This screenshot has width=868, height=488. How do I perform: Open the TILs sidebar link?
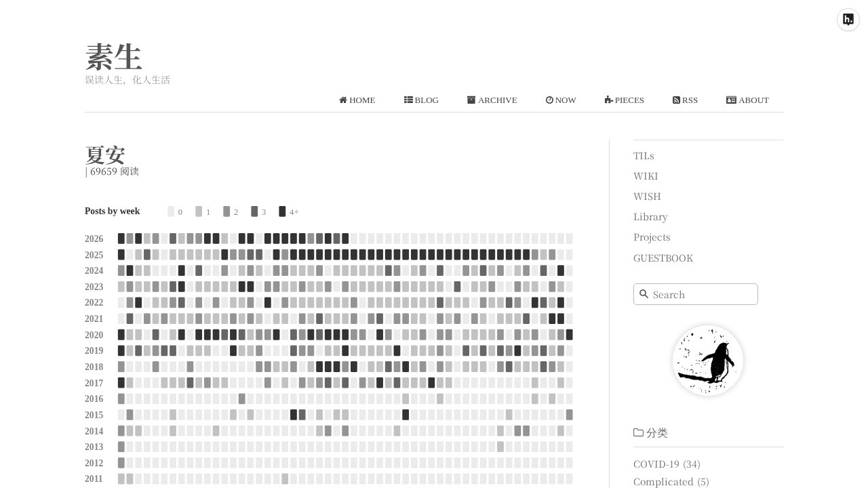[x=644, y=156]
